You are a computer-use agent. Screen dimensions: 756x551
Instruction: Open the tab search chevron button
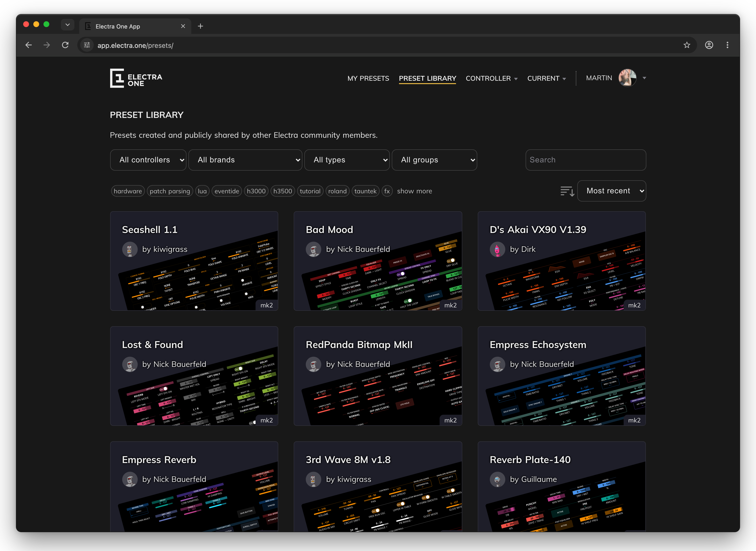pos(67,25)
